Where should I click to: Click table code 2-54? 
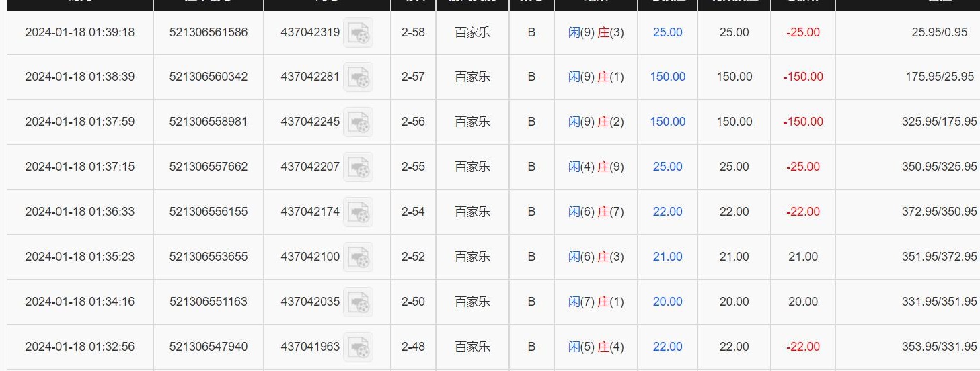(x=413, y=212)
